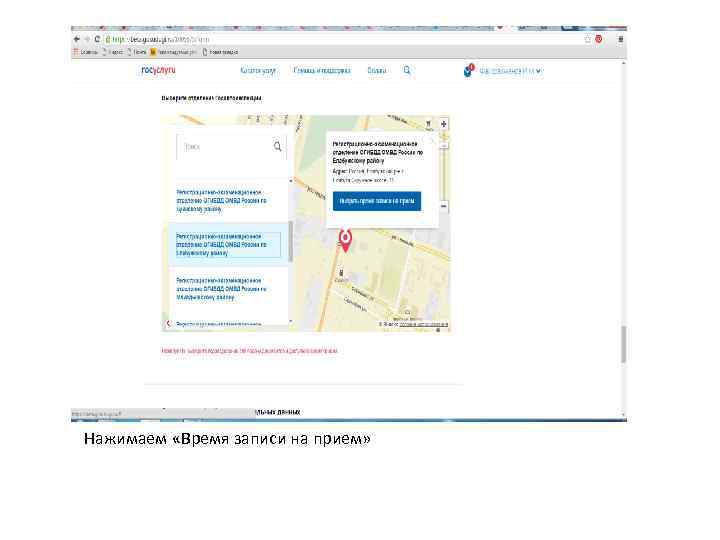Click the magnifier search icon in site header
Viewport: 720px width, 540px height.
coord(407,70)
